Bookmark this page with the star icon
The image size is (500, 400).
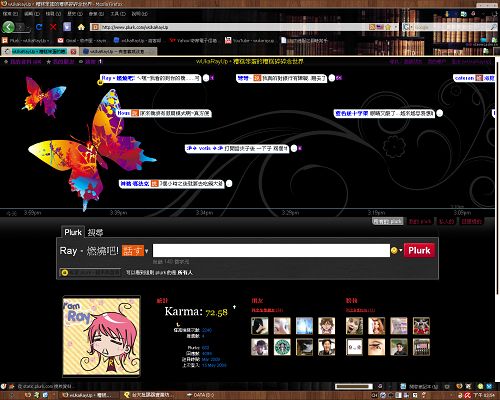388,27
